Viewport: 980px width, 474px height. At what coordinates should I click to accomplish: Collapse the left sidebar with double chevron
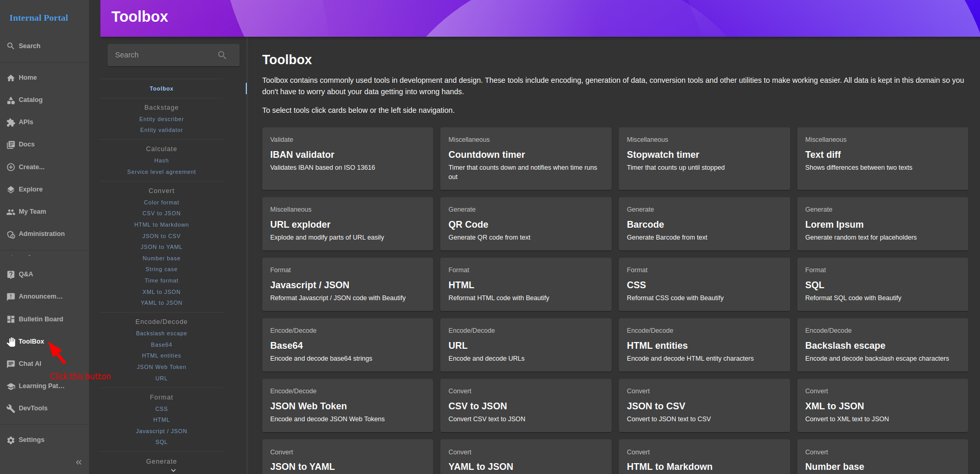pyautogui.click(x=79, y=462)
